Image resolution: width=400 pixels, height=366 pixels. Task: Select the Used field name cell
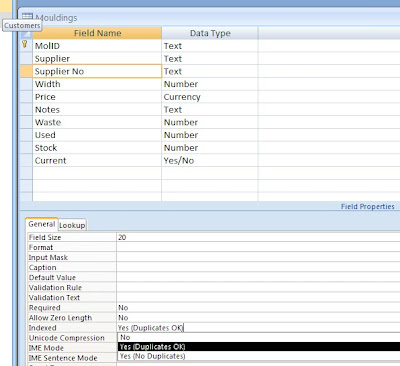(97, 135)
